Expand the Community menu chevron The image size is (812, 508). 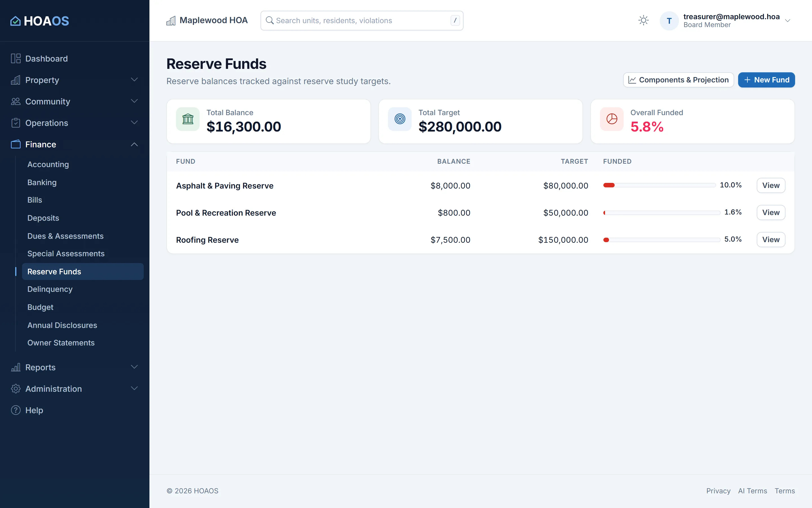pos(134,101)
